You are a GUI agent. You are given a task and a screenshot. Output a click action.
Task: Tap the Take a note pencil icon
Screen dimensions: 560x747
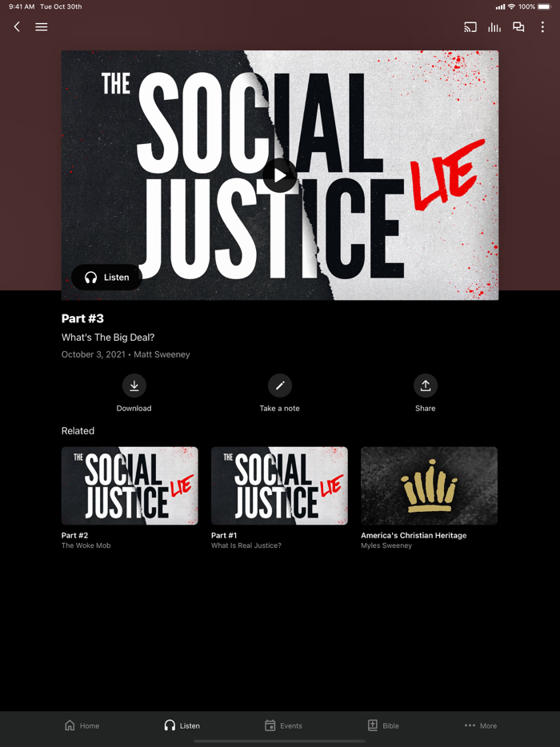(x=280, y=385)
